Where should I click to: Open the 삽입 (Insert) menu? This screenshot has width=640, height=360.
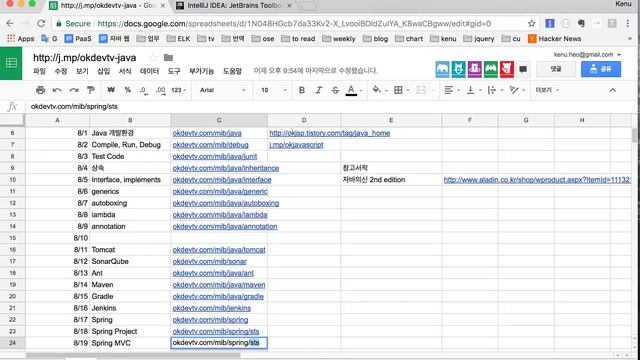(104, 71)
